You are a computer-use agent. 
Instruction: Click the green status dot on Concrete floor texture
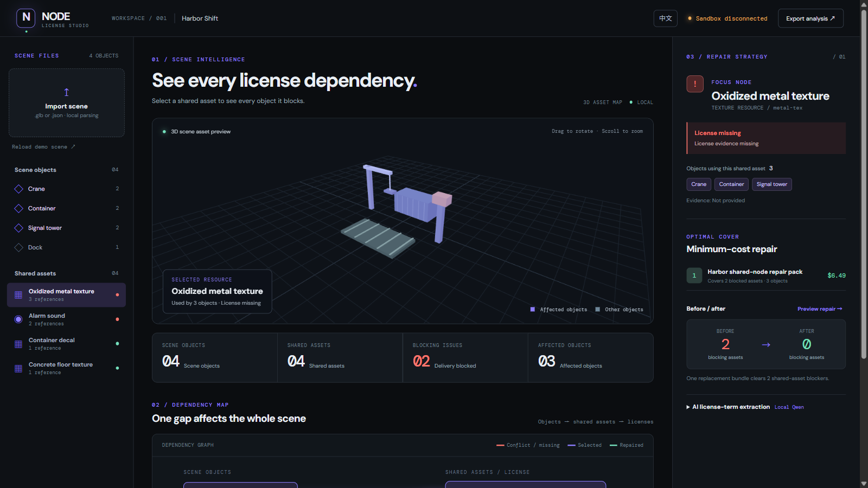(117, 368)
